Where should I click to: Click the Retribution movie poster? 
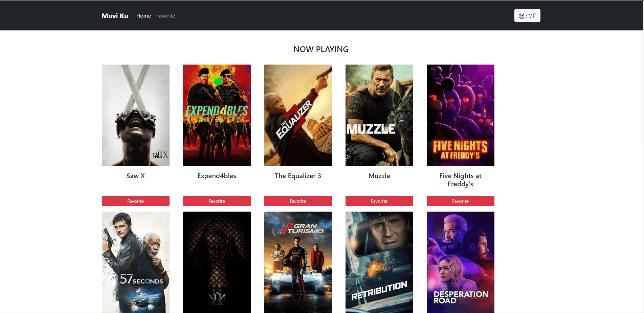379,262
